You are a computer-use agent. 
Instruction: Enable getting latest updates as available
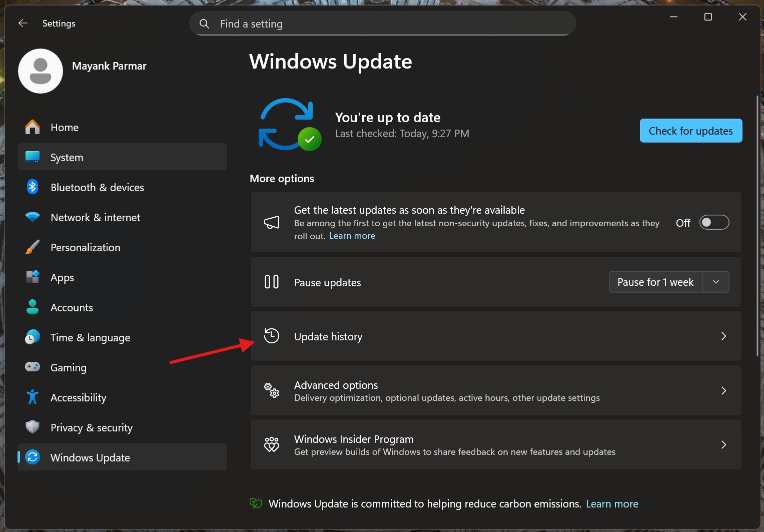click(714, 222)
